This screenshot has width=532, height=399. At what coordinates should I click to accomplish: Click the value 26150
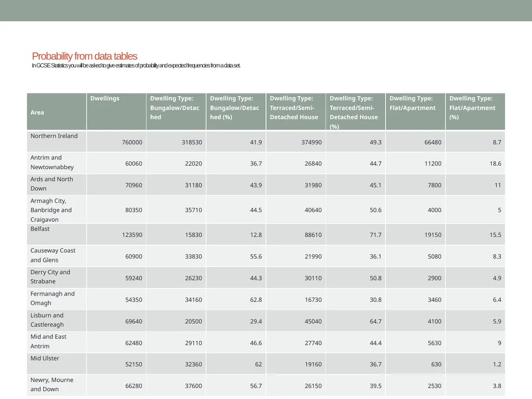pyautogui.click(x=313, y=386)
